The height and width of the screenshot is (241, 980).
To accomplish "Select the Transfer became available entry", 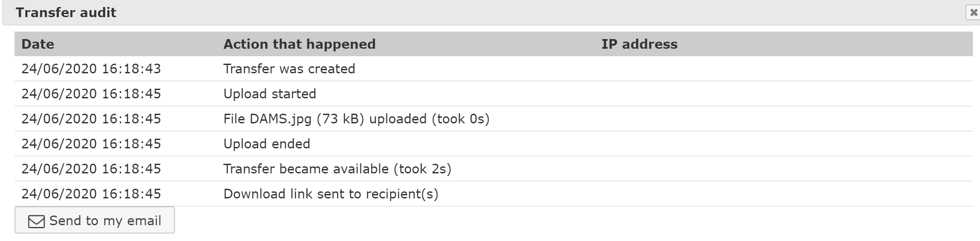I will pyautogui.click(x=337, y=169).
